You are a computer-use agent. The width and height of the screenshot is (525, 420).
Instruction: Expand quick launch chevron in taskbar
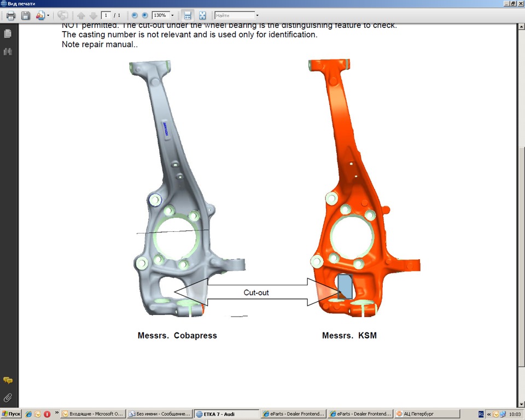pos(56,413)
